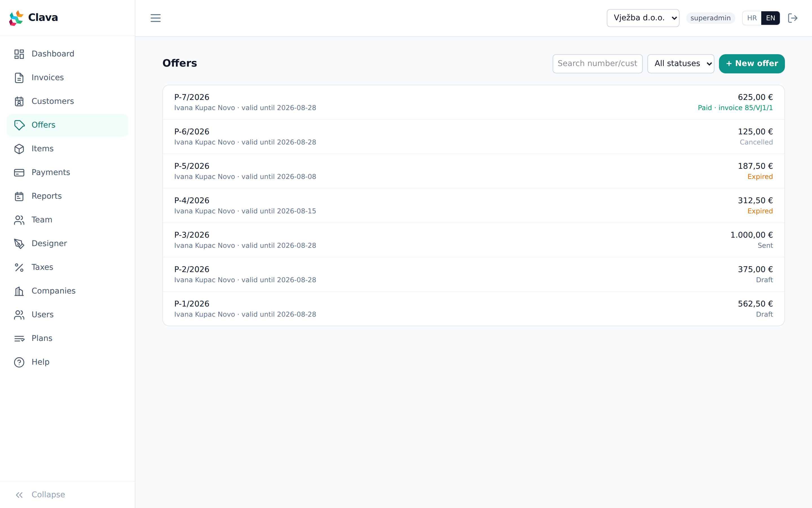This screenshot has height=508, width=812.
Task: Click the Designer pen icon
Action: 19,244
